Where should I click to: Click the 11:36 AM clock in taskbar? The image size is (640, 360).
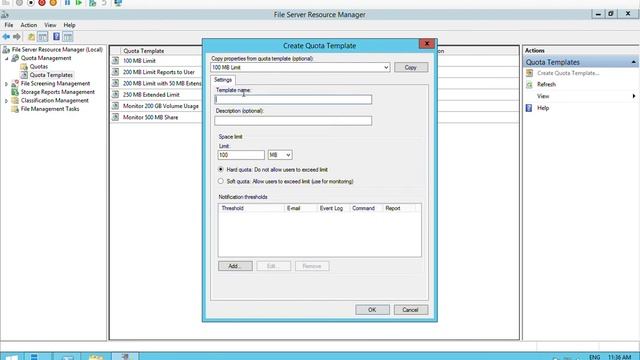pyautogui.click(x=620, y=357)
